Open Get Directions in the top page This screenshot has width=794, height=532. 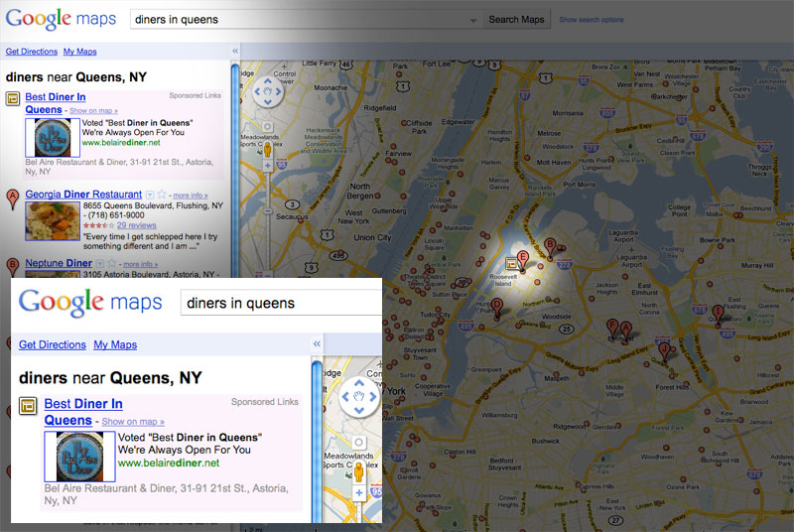[32, 52]
